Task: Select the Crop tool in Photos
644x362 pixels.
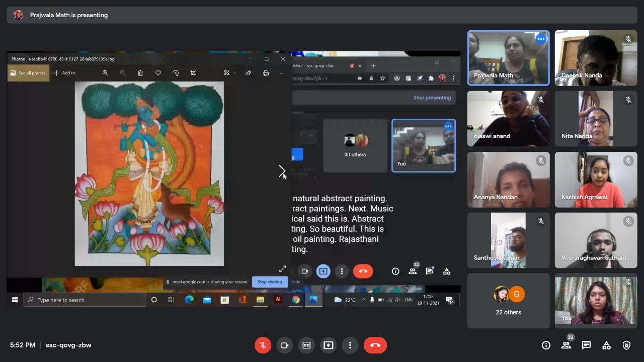Action: [193, 73]
